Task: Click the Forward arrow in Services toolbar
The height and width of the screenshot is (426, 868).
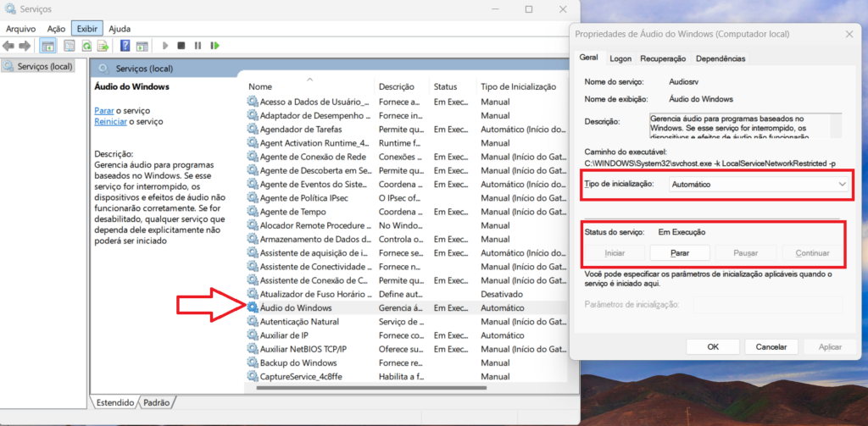Action: 25,46
